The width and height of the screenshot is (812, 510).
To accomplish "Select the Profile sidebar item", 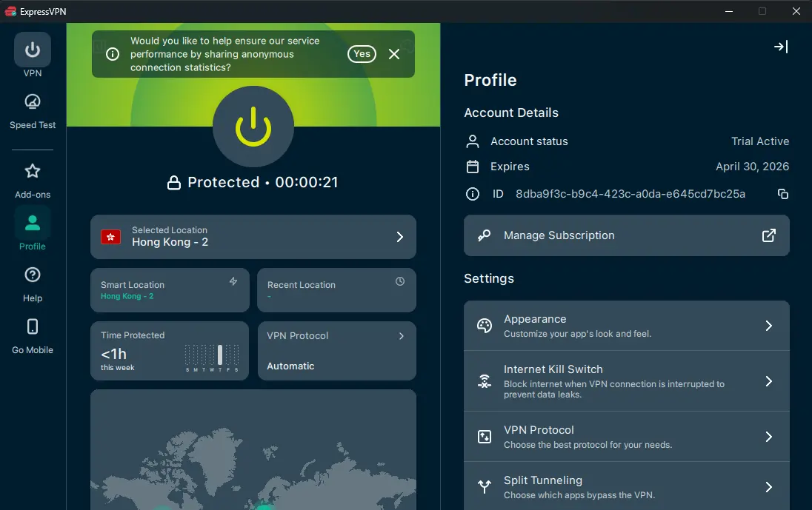I will (x=32, y=229).
